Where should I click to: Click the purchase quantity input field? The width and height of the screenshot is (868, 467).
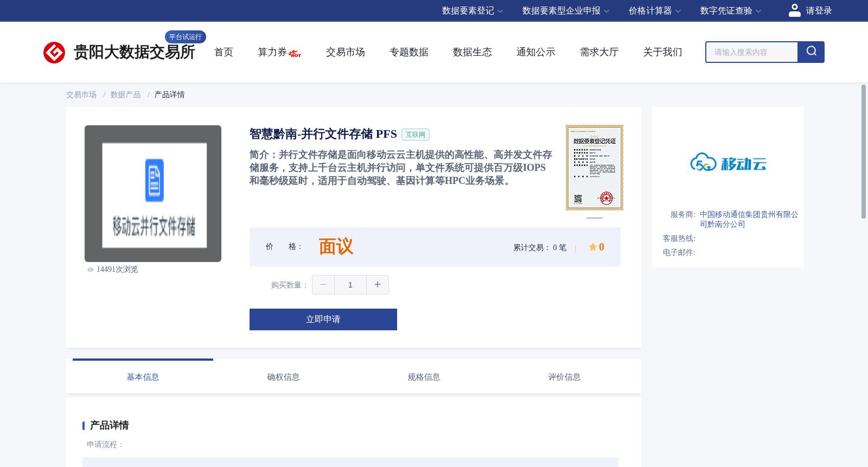click(350, 285)
